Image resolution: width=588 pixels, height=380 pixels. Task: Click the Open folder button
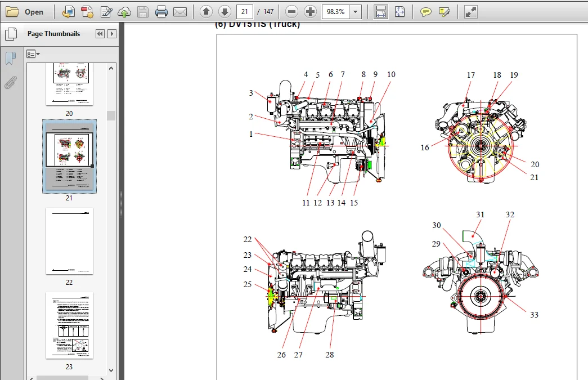tap(25, 12)
